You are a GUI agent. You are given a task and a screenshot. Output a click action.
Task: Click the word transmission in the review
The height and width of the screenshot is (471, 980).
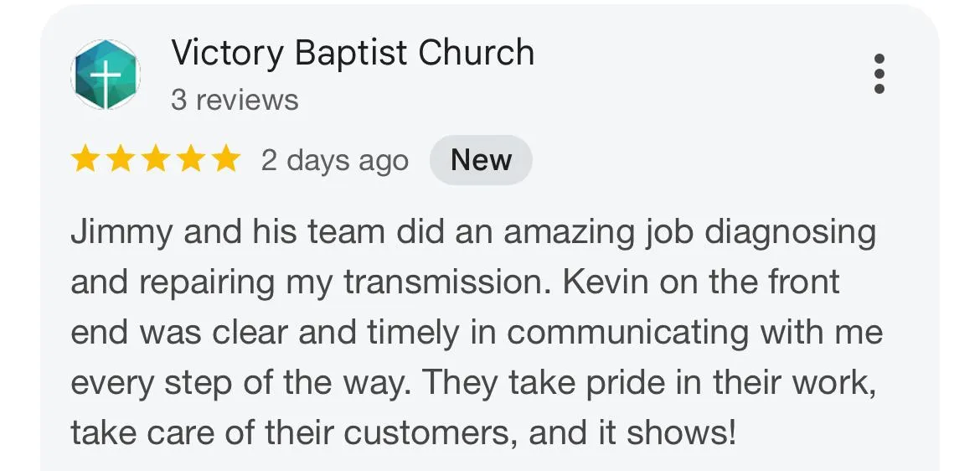pyautogui.click(x=447, y=282)
